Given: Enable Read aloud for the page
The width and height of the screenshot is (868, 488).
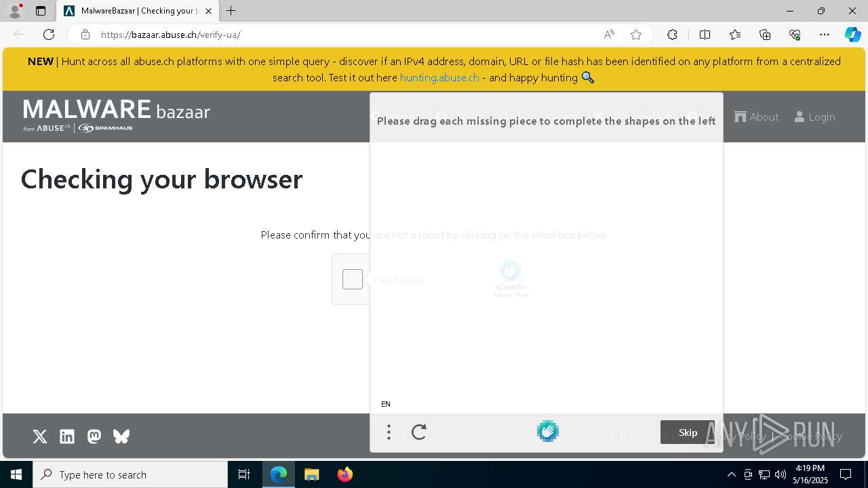Looking at the screenshot, I should pyautogui.click(x=609, y=35).
